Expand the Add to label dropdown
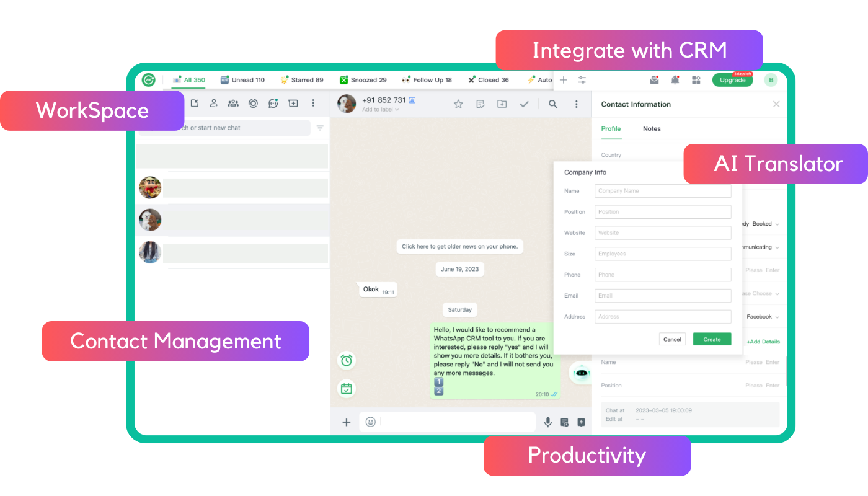868x496 pixels. [381, 110]
